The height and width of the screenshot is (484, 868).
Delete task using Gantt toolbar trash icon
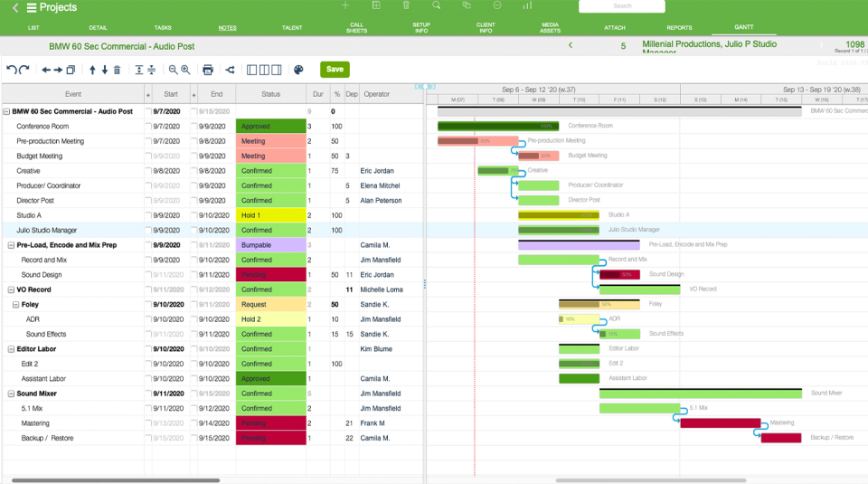(x=117, y=70)
